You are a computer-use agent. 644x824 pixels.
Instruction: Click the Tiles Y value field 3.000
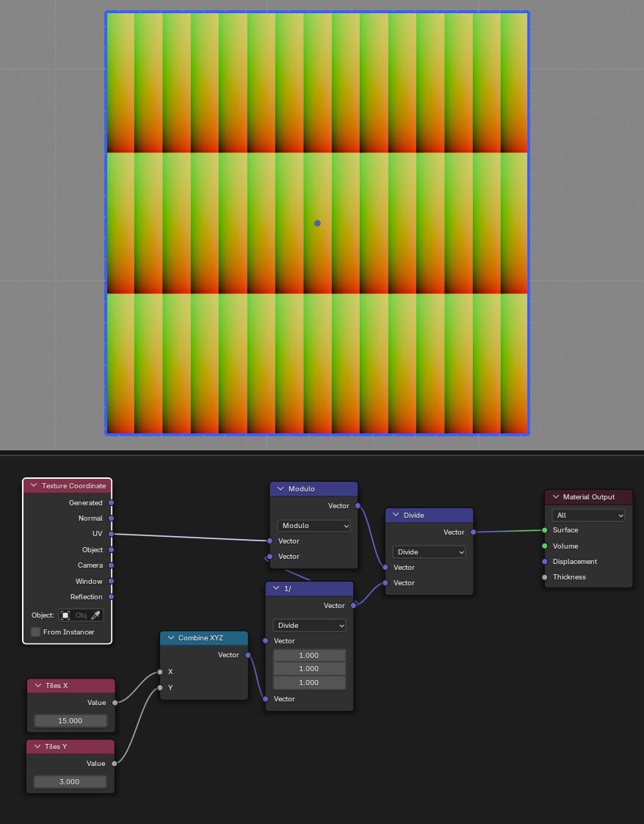(x=70, y=781)
